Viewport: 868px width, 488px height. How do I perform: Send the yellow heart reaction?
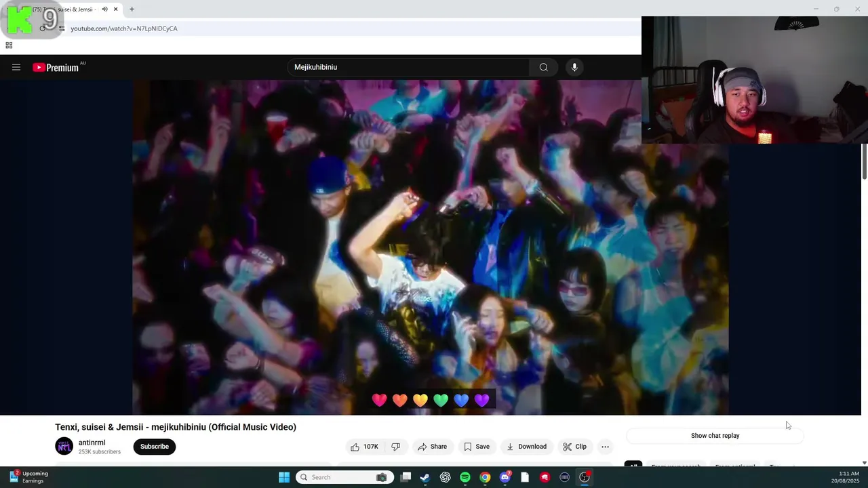pyautogui.click(x=420, y=400)
